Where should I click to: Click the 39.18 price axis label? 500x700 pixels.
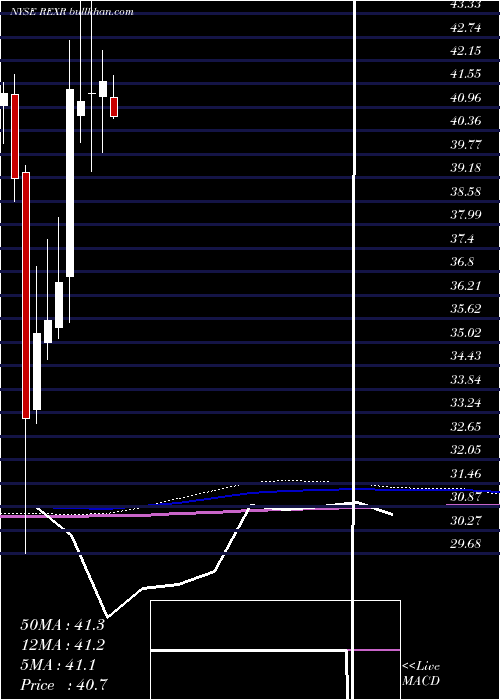pos(466,168)
